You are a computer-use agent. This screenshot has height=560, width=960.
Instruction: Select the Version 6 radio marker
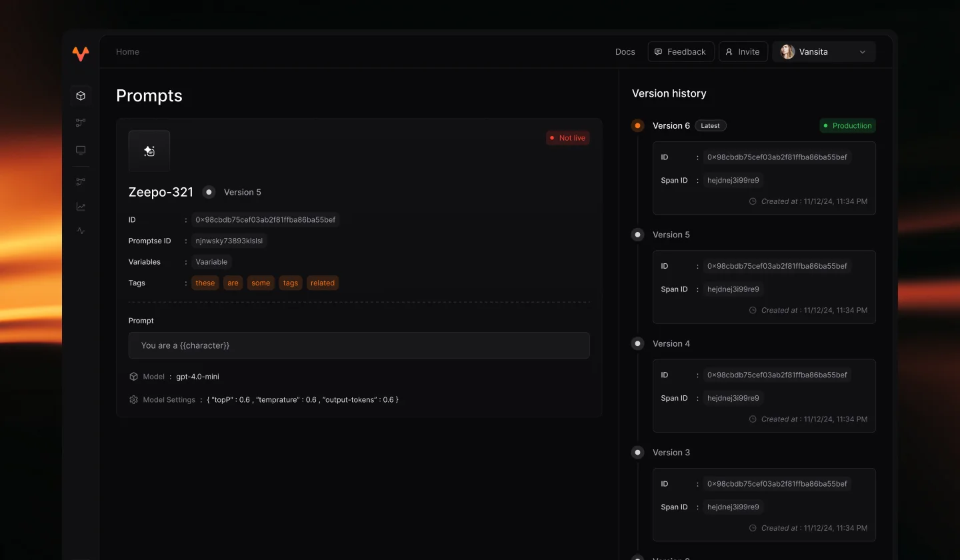(638, 125)
